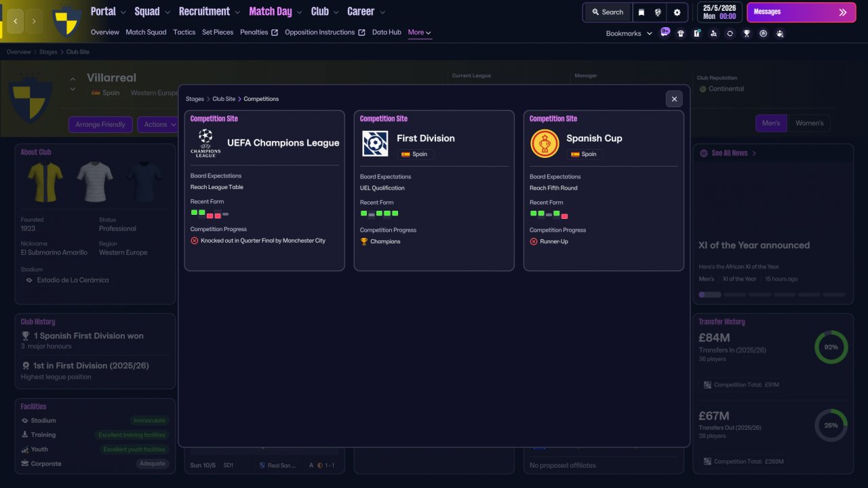Go forward with the right arrow button
The image size is (868, 488).
click(34, 21)
